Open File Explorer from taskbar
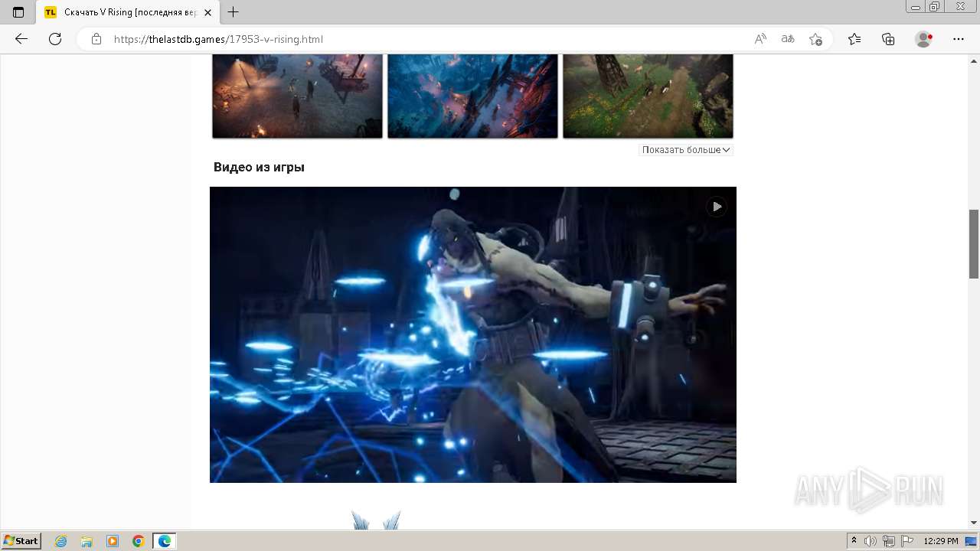Screen dimensions: 980x551 87,541
